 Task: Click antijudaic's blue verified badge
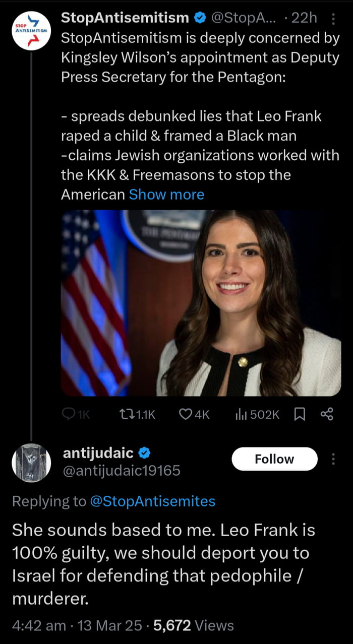145,454
